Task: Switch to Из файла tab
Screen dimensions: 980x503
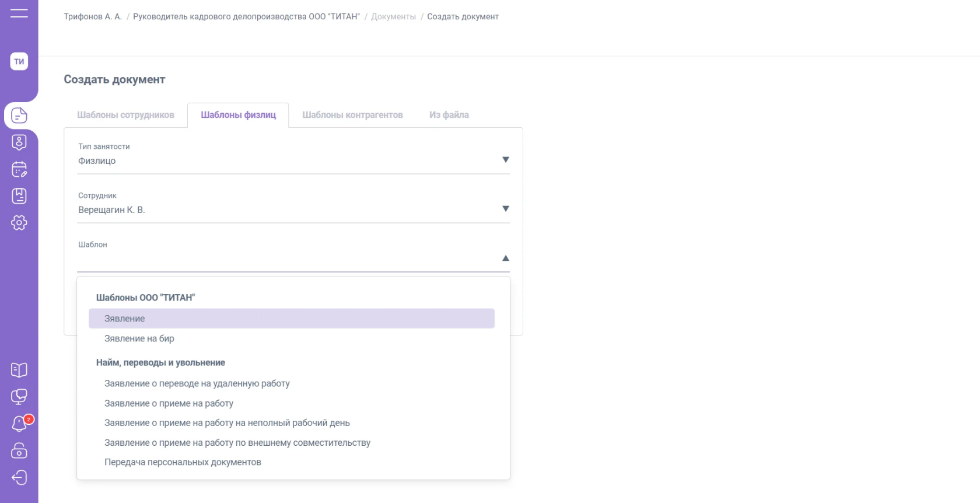Action: [449, 115]
